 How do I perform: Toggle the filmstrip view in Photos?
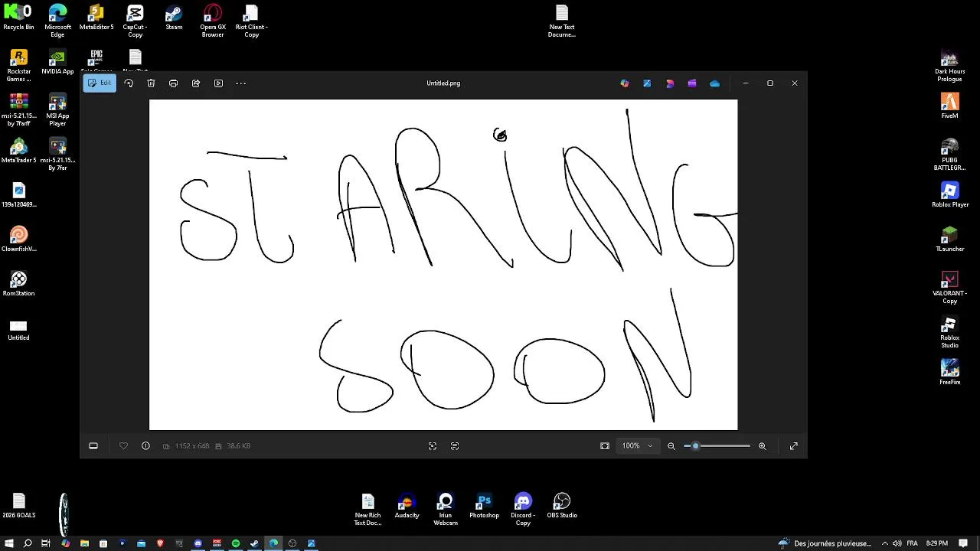tap(93, 446)
